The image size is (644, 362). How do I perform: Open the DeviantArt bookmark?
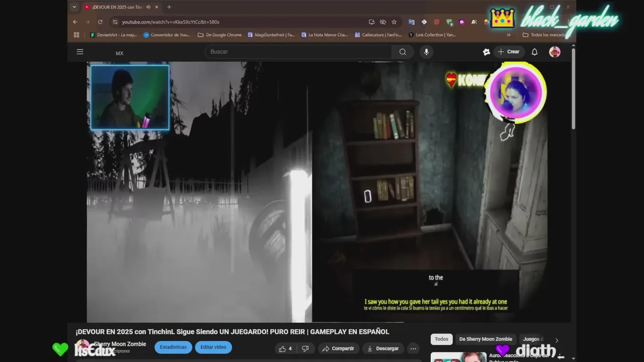pos(113,35)
